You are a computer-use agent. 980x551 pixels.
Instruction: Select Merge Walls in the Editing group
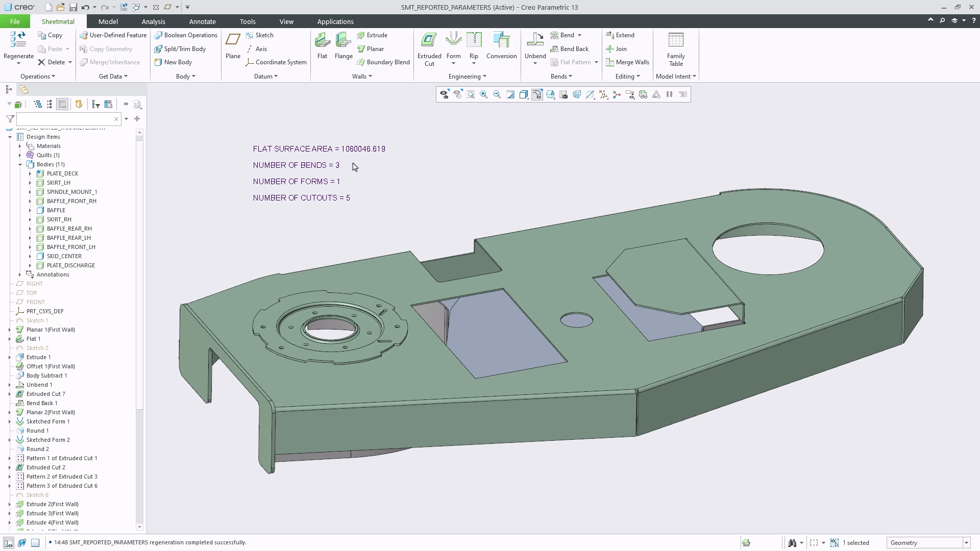pos(628,62)
